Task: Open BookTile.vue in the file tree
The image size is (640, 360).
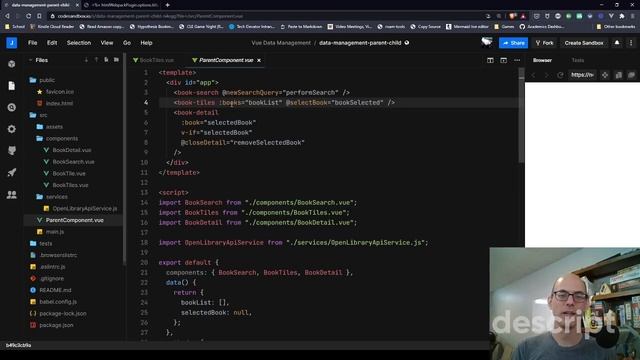Action: tap(69, 173)
